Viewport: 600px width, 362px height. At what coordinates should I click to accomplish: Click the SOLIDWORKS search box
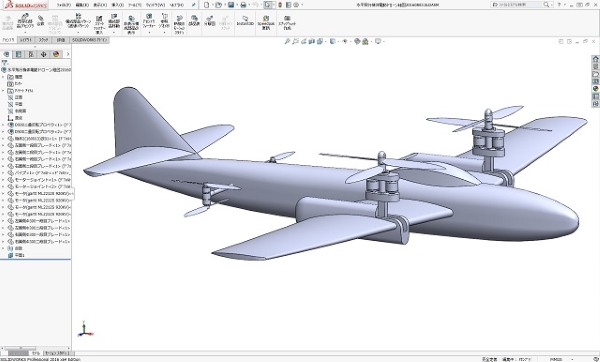click(517, 5)
